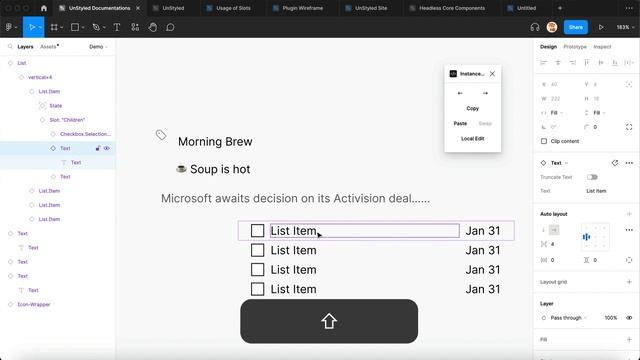The height and width of the screenshot is (360, 640).
Task: Switch to the Assets tab
Action: pos(48,47)
